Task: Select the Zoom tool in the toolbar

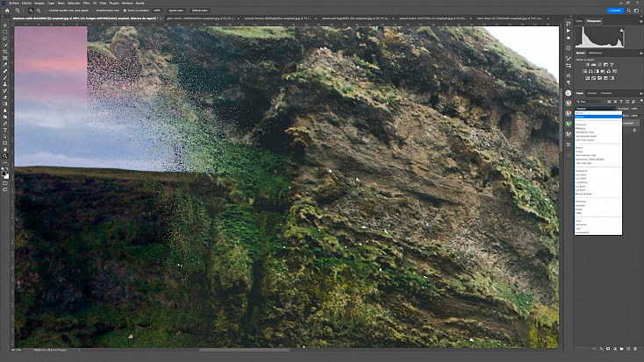Action: point(5,156)
